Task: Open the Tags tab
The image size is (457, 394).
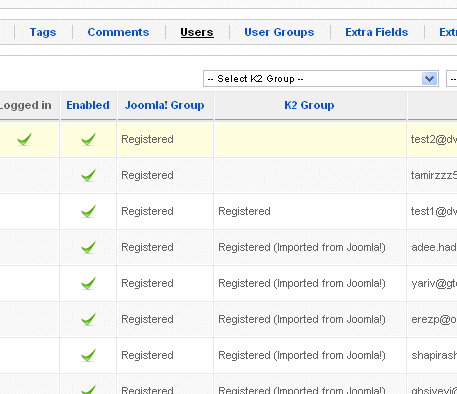Action: pyautogui.click(x=43, y=32)
